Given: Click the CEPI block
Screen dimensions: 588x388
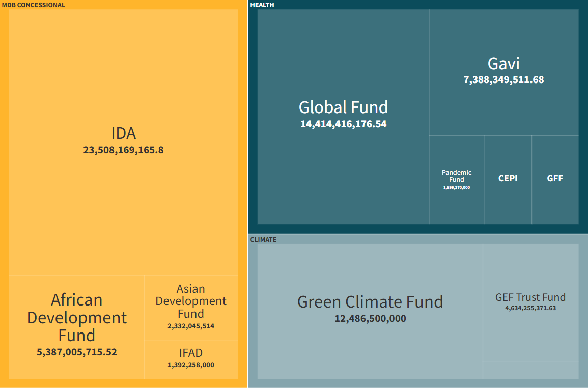Looking at the screenshot, I should point(508,180).
